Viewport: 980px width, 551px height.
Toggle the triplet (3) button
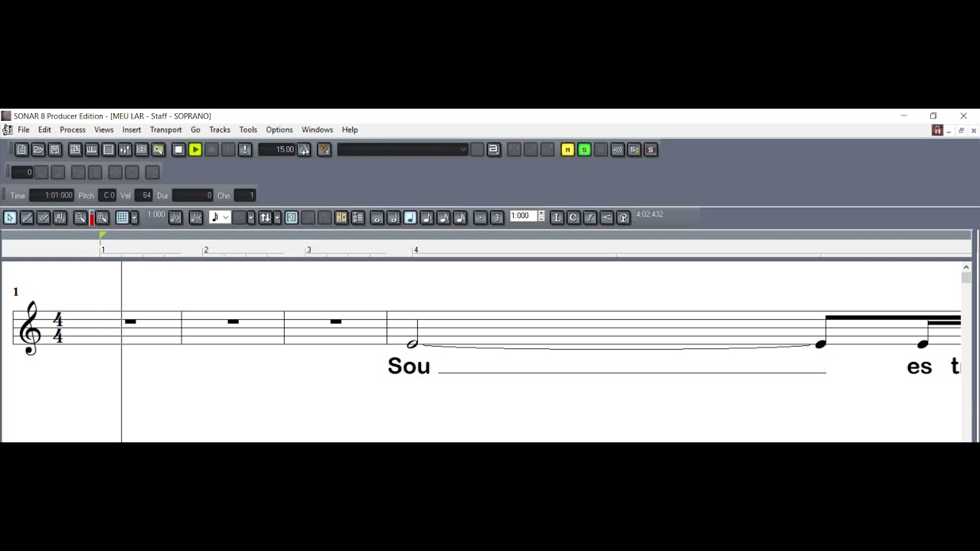(497, 218)
